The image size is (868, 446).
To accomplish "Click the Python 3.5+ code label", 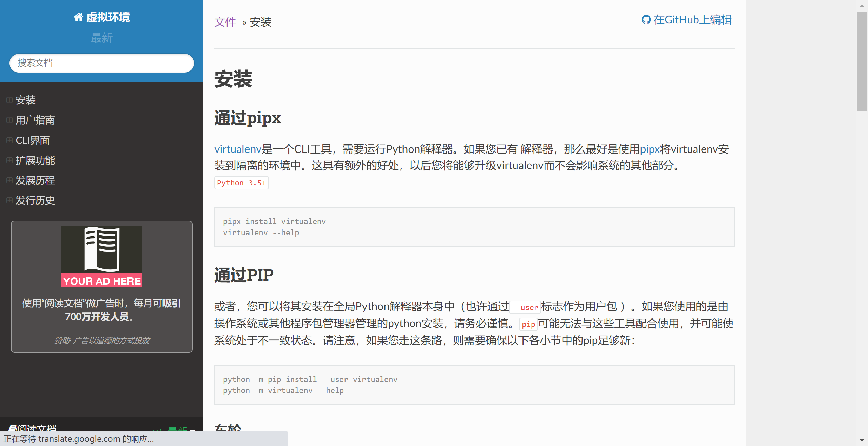I will pyautogui.click(x=241, y=183).
